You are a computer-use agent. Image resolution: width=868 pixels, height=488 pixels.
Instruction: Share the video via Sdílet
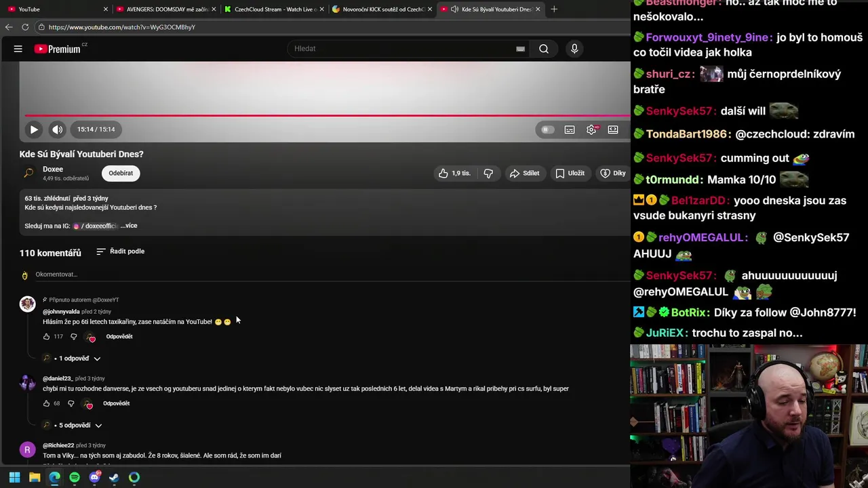click(524, 174)
